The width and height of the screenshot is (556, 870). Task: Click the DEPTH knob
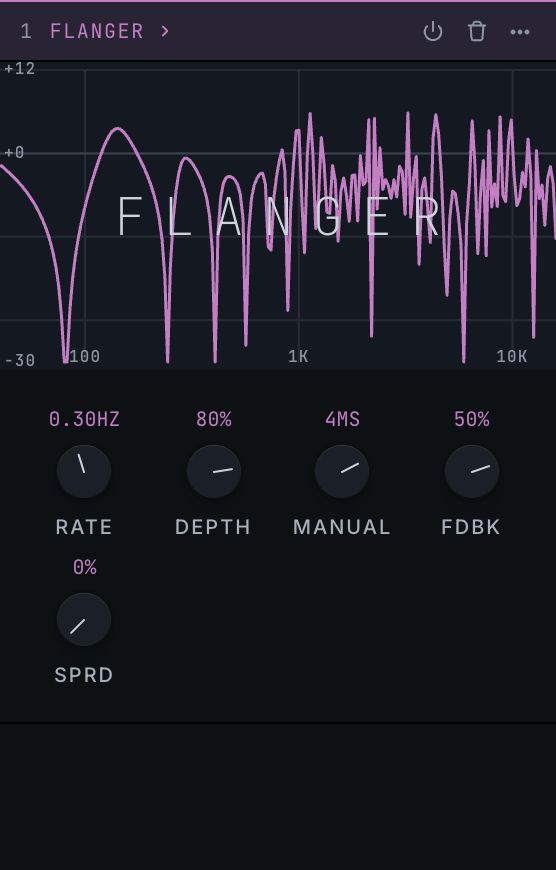click(x=214, y=471)
